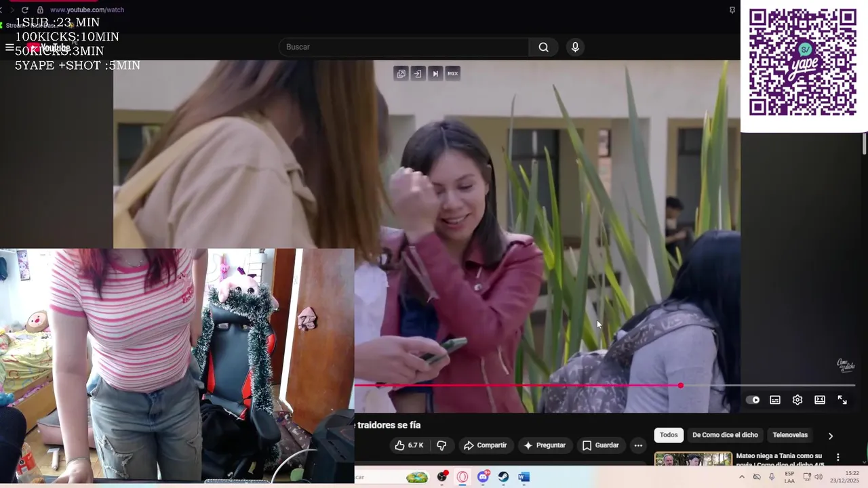Expand hidden system tray icons
The height and width of the screenshot is (488, 868).
(x=742, y=477)
